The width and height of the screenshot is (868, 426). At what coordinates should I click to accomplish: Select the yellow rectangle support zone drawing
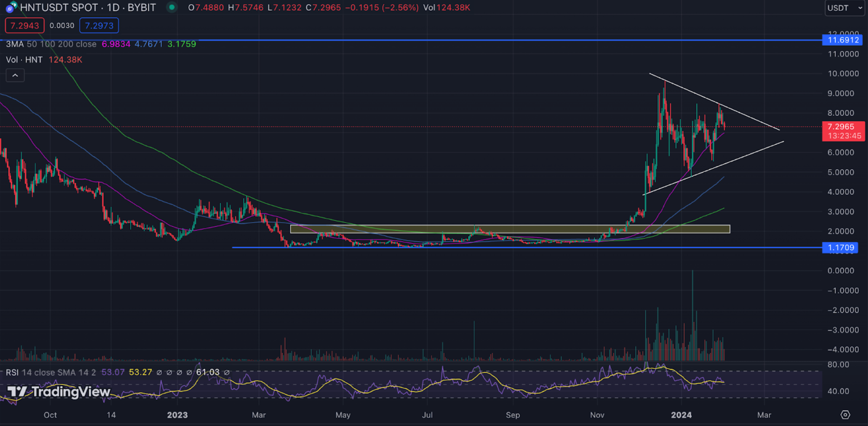tap(510, 229)
